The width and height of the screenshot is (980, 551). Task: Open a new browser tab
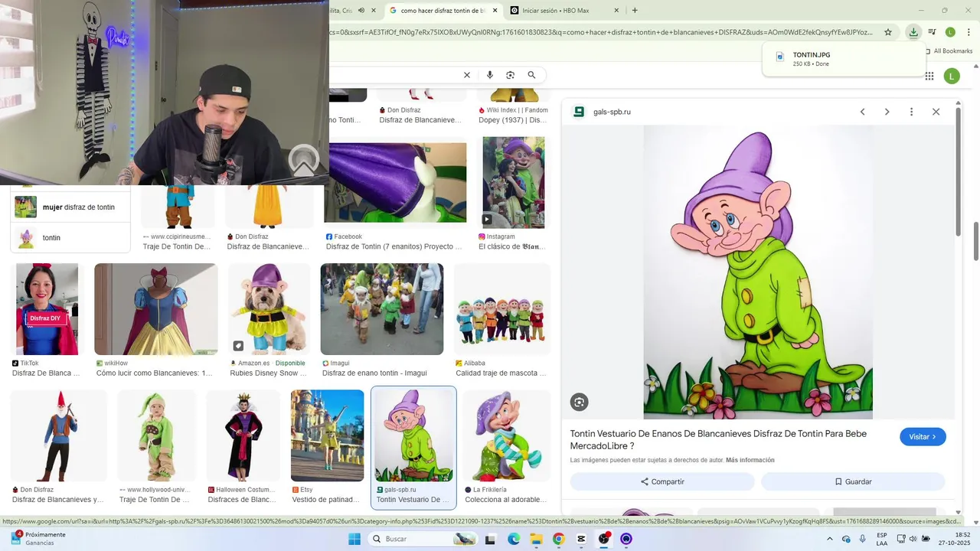[635, 11]
